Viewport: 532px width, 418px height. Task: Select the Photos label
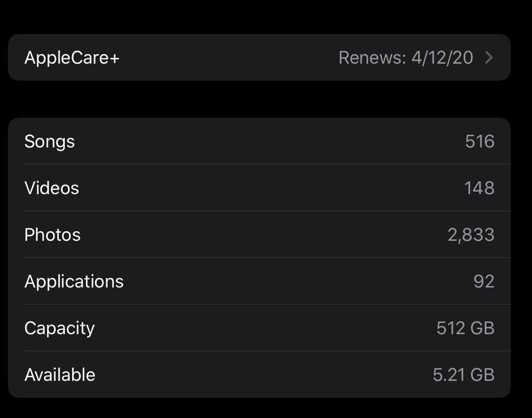coord(53,235)
